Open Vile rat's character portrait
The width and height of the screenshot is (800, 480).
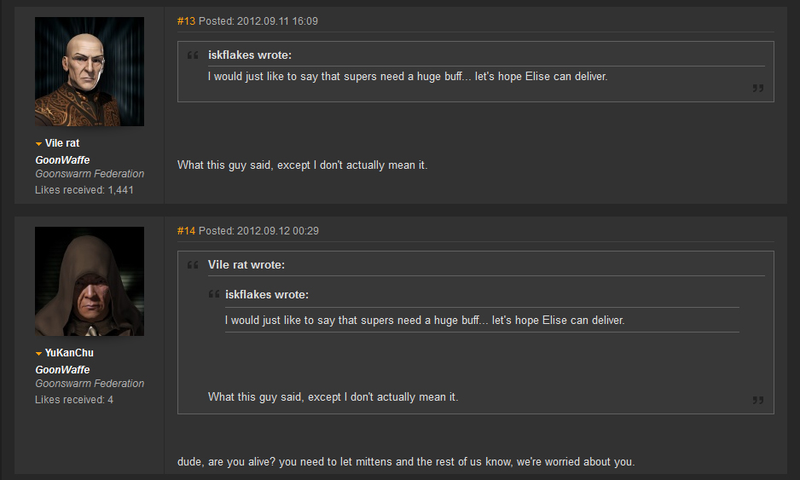tap(89, 71)
